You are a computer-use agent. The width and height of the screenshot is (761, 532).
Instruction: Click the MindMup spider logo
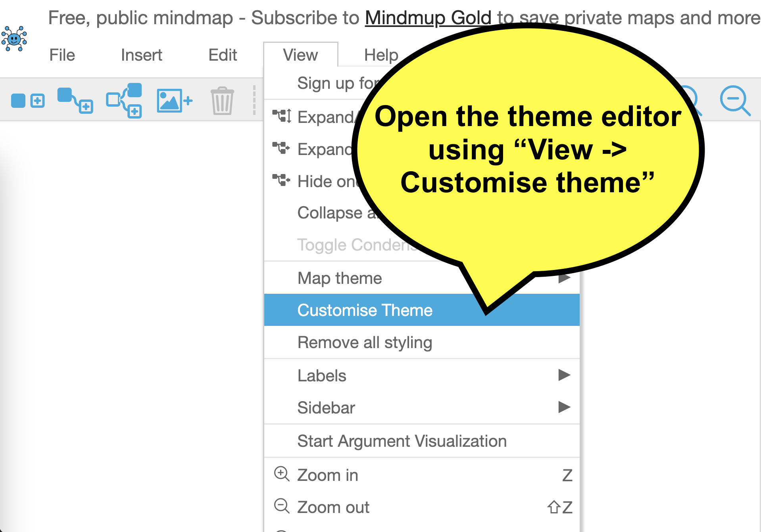coord(14,38)
